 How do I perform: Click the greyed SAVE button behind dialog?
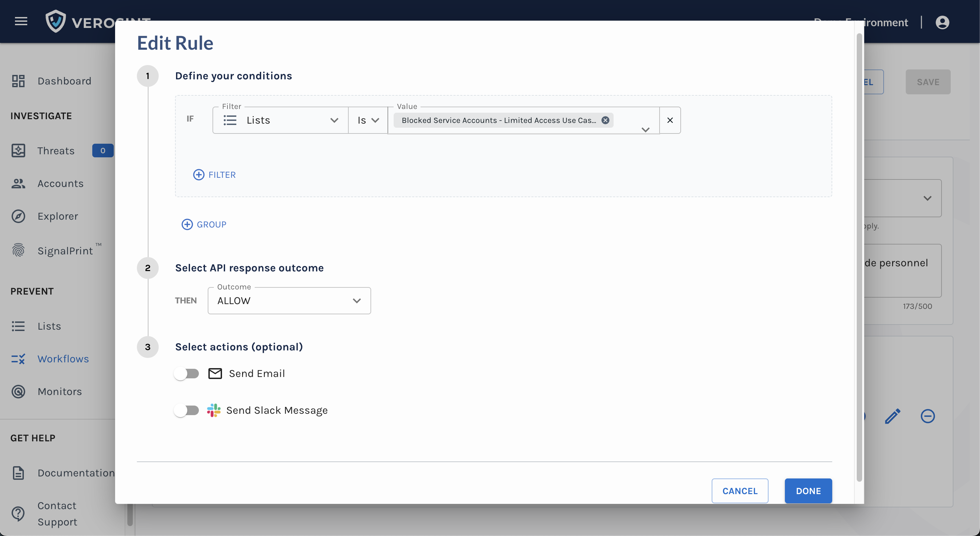[928, 82]
